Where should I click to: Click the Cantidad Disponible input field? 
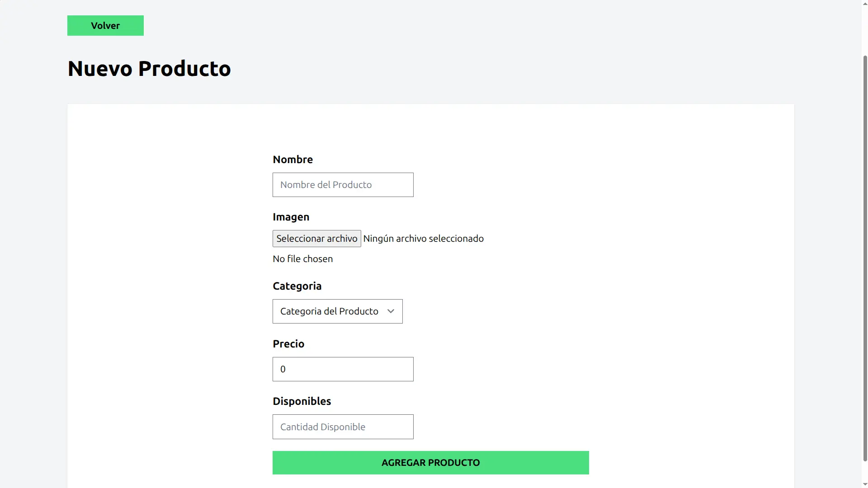coord(343,427)
